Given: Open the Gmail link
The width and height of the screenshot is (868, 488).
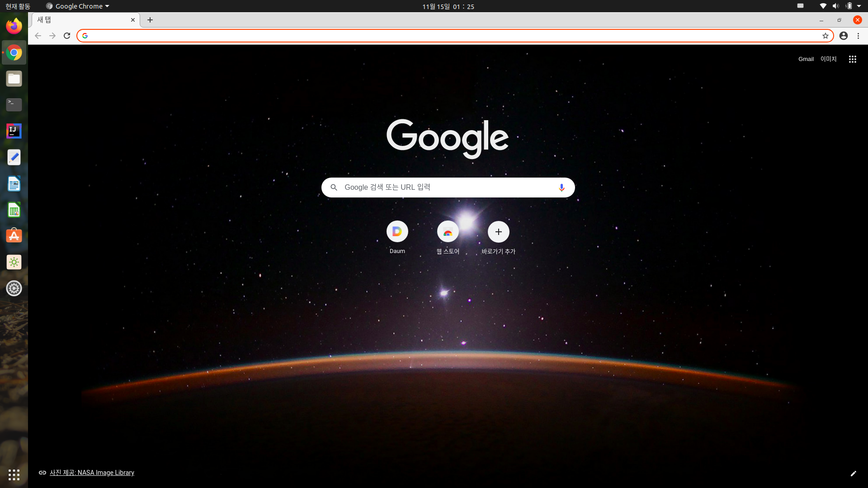Looking at the screenshot, I should 806,59.
